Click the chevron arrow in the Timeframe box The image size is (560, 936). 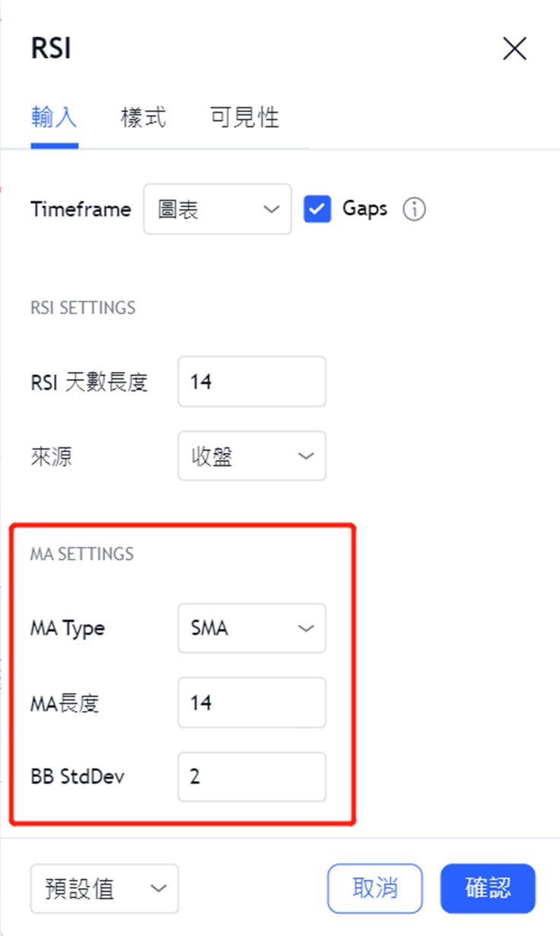pos(271,209)
